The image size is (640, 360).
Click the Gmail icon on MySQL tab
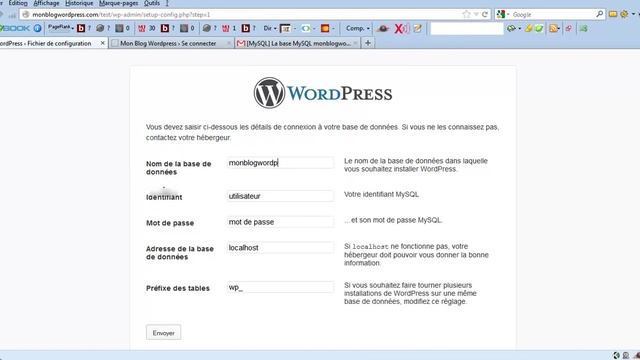pyautogui.click(x=241, y=43)
